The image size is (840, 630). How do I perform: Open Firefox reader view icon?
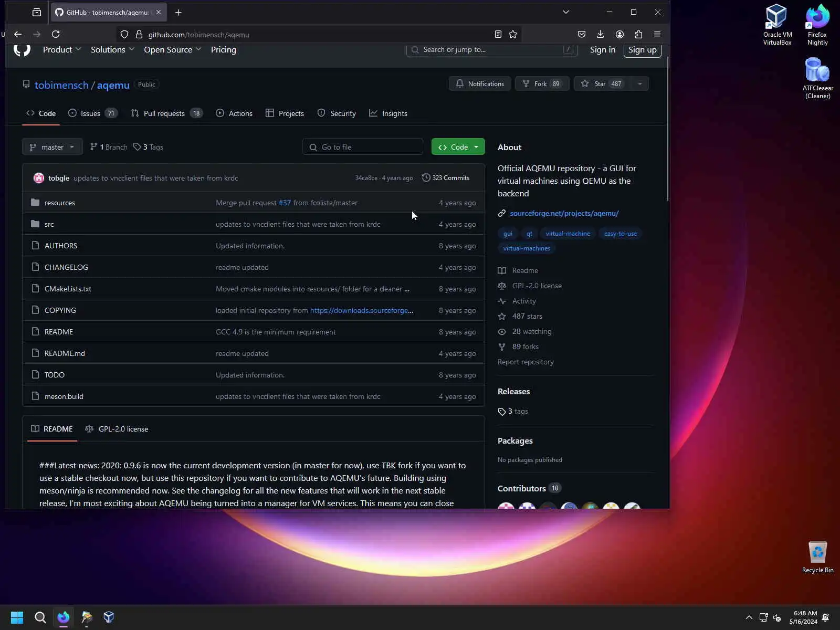pos(498,34)
